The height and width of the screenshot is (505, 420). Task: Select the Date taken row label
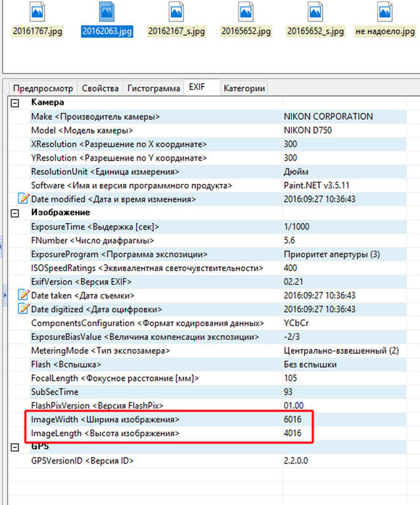[83, 296]
